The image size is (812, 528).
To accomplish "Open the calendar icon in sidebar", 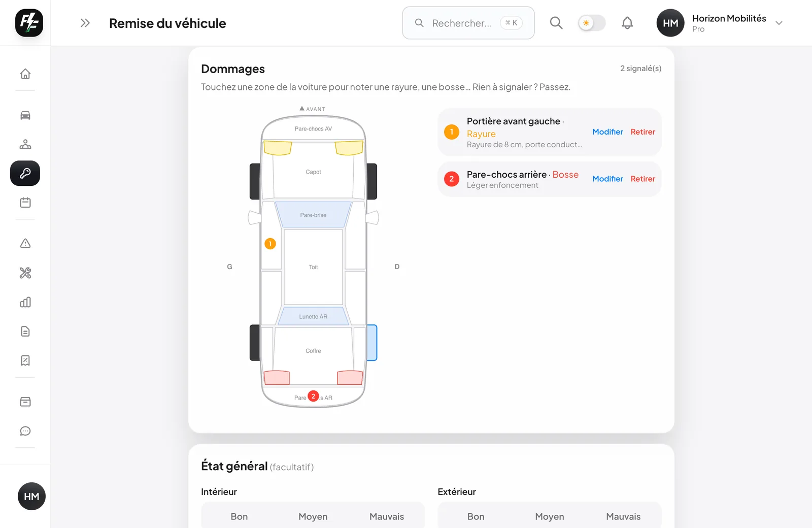I will 25,203.
